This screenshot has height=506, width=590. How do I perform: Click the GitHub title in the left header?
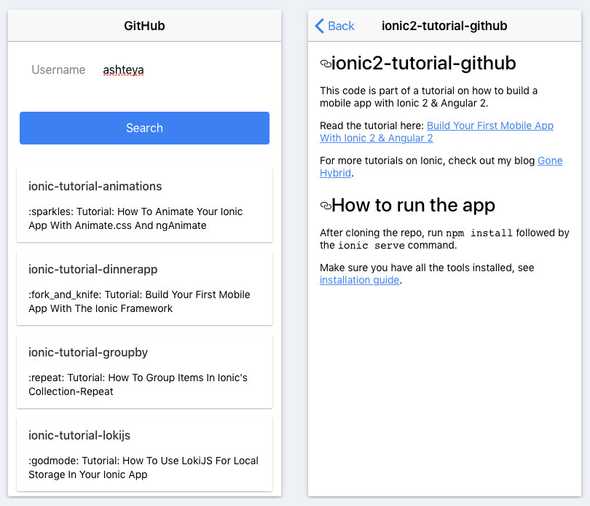click(x=144, y=26)
